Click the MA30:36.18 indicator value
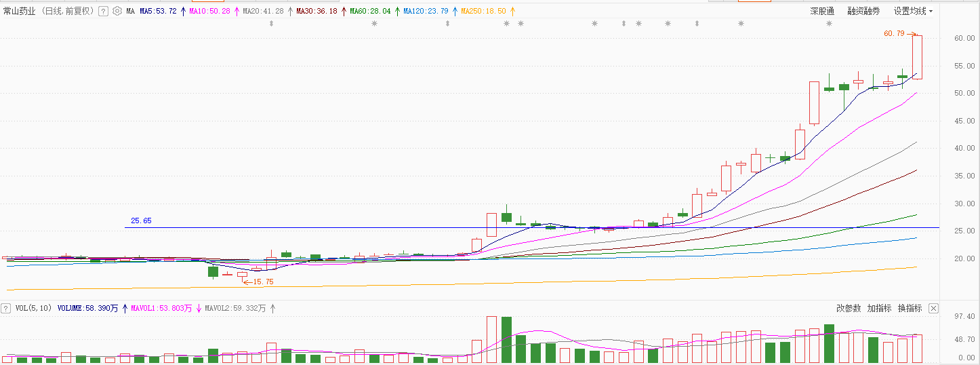This screenshot has height=365, width=980. pos(317,11)
